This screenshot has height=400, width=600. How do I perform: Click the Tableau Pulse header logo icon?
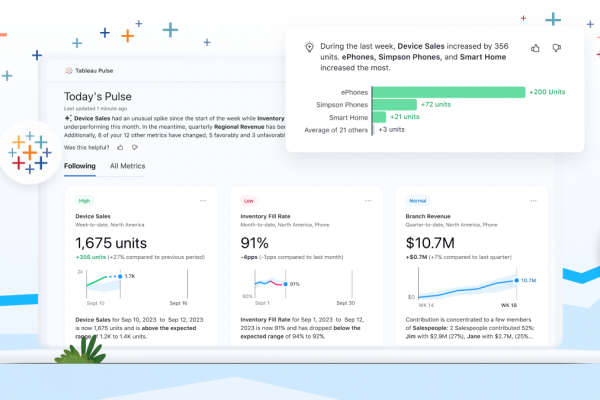pos(68,71)
